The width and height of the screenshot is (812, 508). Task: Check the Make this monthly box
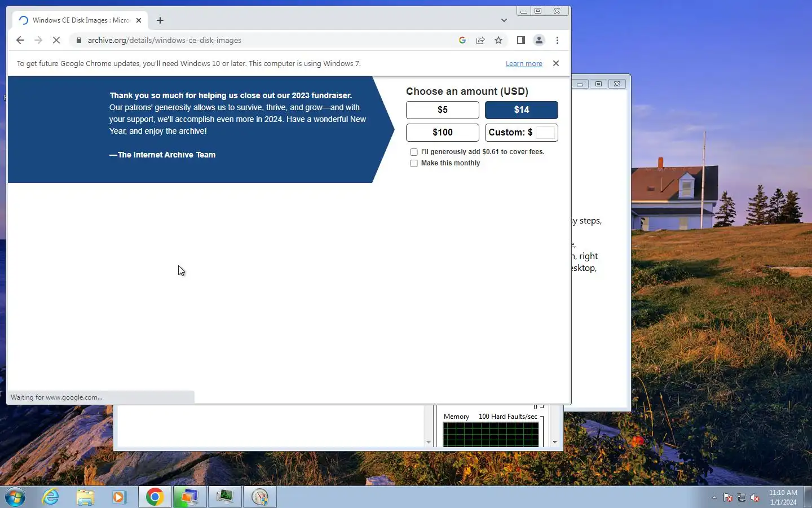(414, 163)
